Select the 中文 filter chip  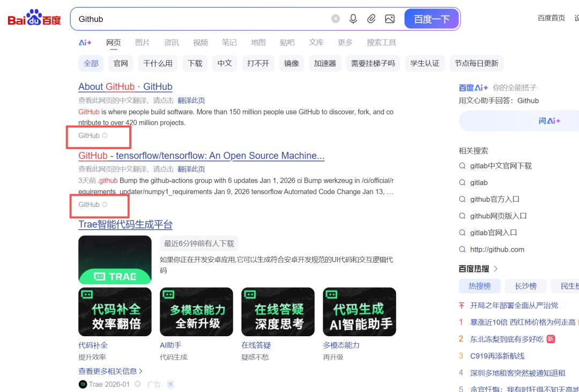point(225,63)
